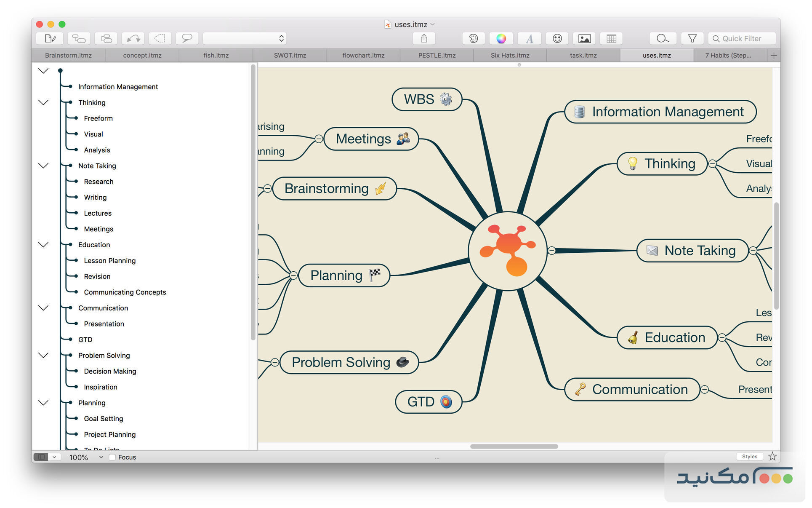Click the emoji icon picker button
This screenshot has width=812, height=508.
(557, 39)
